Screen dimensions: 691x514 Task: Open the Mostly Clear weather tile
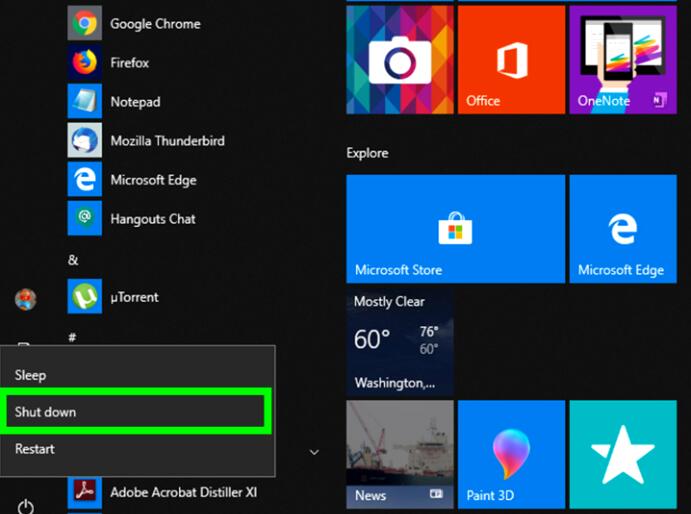point(400,342)
